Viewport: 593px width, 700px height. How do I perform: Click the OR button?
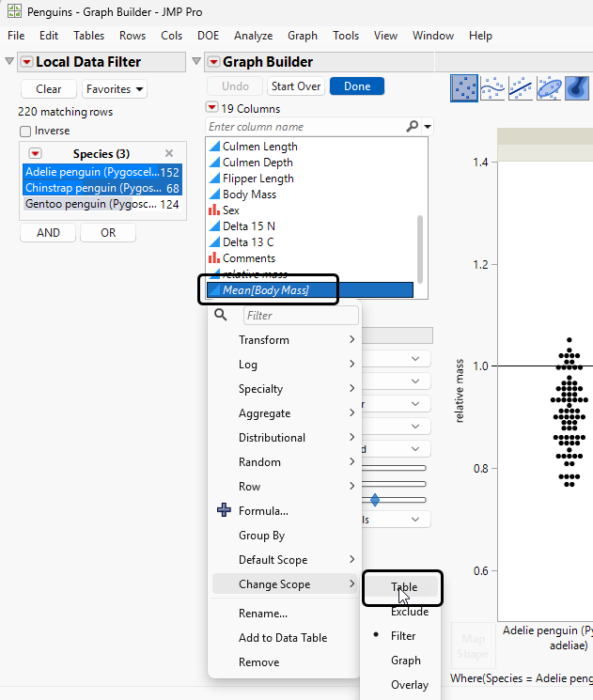pyautogui.click(x=108, y=233)
